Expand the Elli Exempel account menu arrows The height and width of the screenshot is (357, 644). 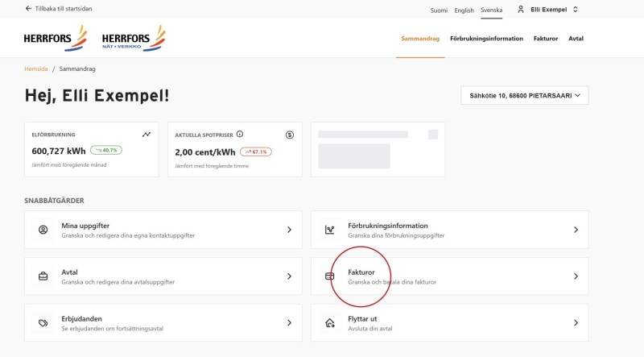[575, 9]
